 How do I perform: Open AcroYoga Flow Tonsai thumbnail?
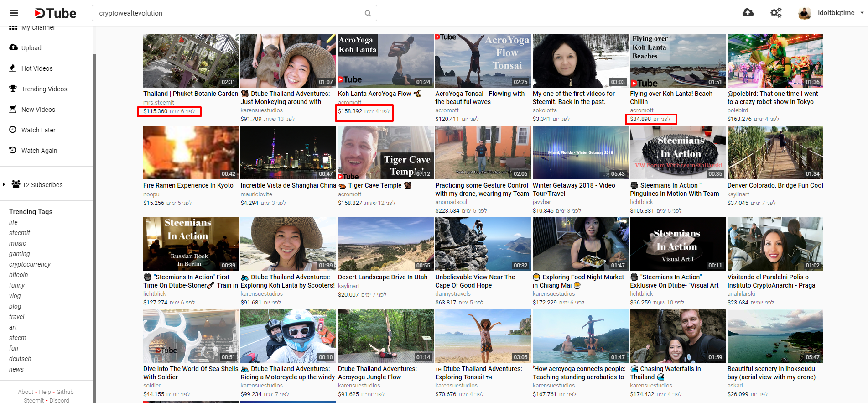pyautogui.click(x=483, y=61)
